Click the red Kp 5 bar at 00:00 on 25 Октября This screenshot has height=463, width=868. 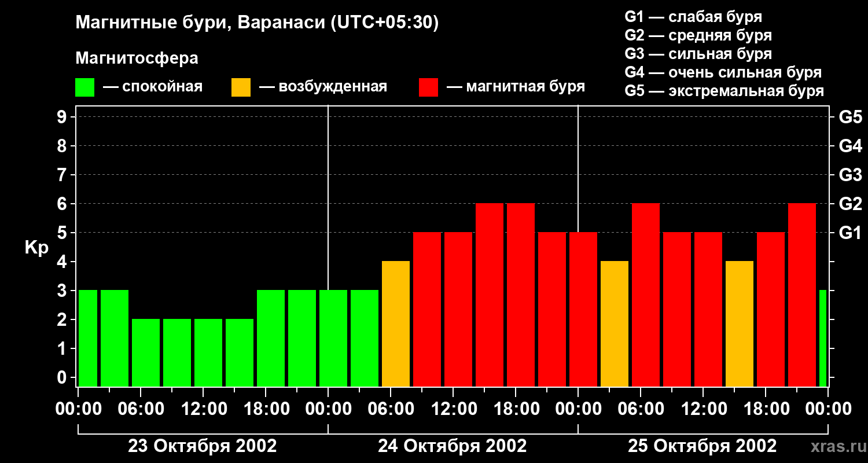coord(583,309)
